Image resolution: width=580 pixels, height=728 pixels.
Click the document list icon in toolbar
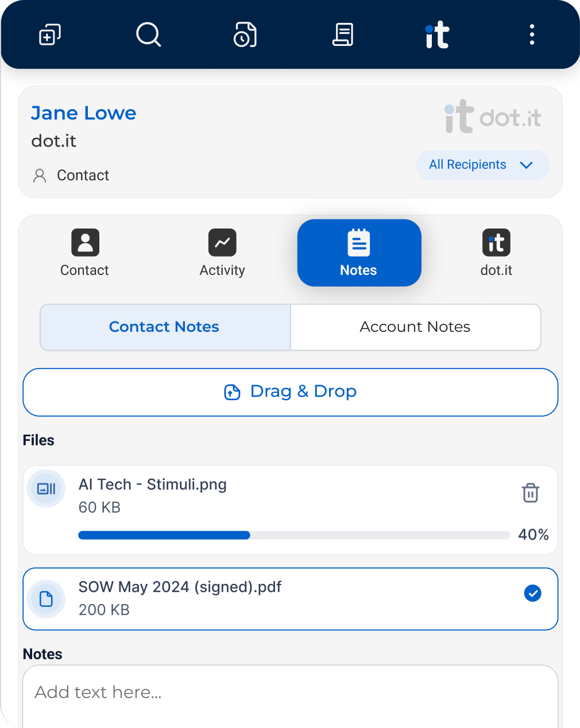[343, 34]
